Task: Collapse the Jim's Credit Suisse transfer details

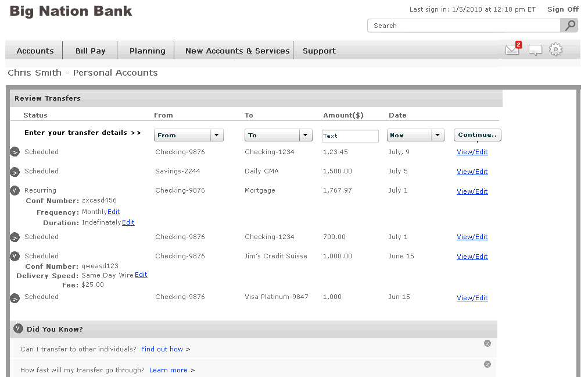Action: tap(15, 257)
